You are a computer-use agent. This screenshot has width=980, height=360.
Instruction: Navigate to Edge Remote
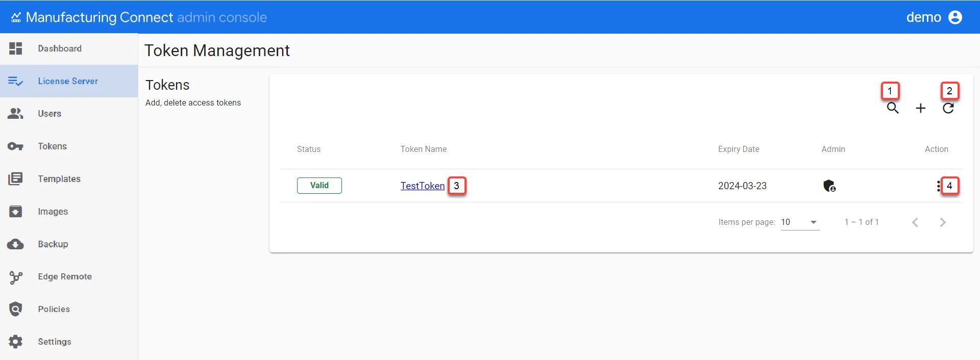pos(69,277)
